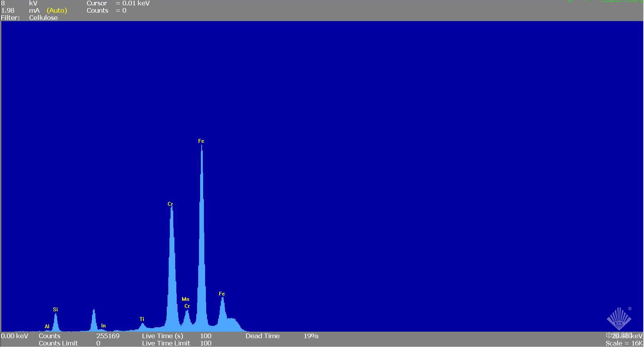
Task: Click the Scale = 16K readout
Action: click(624, 343)
